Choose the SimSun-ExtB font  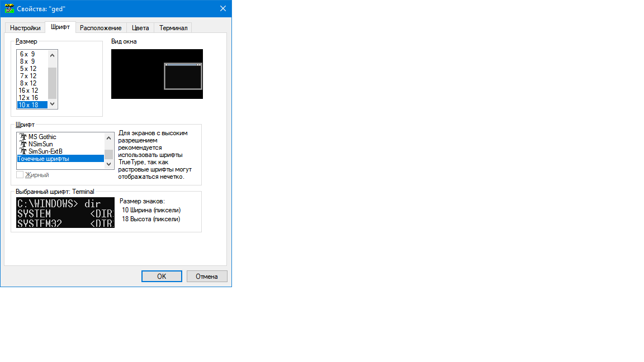click(60, 151)
